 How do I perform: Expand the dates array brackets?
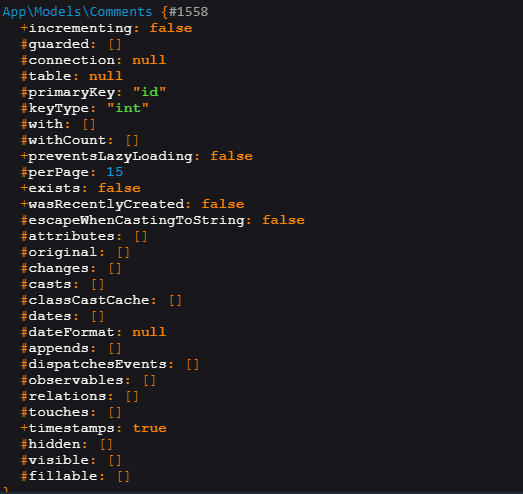point(98,316)
